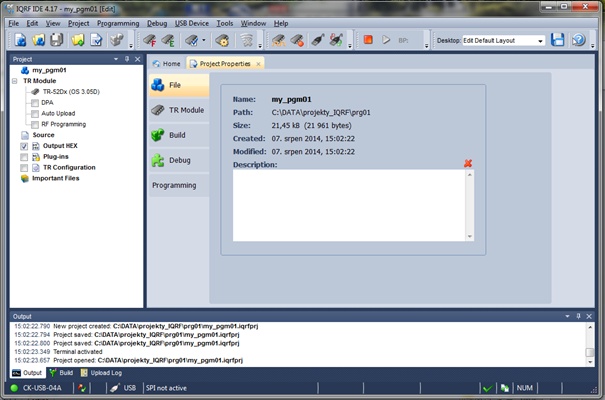
Task: Open the Programming properties page
Action: pyautogui.click(x=179, y=186)
